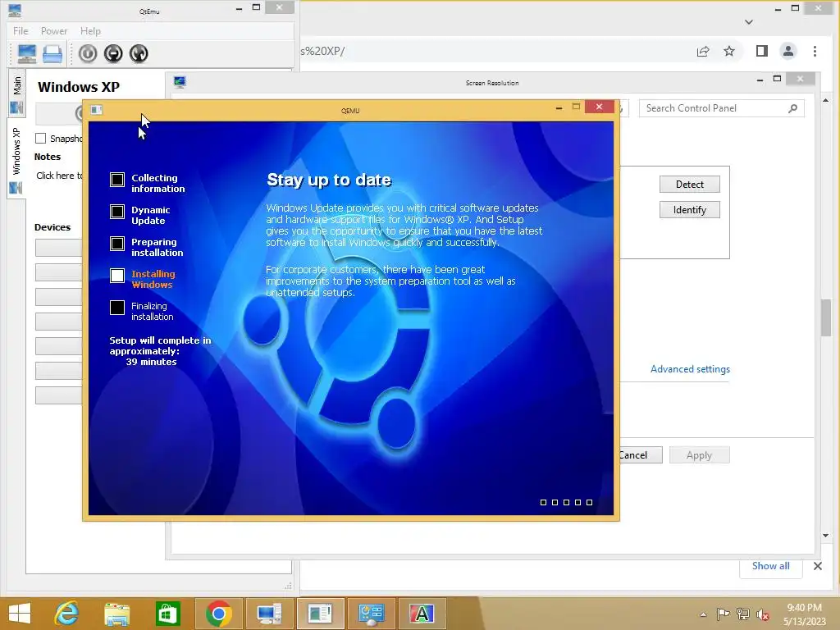Image resolution: width=840 pixels, height=630 pixels.
Task: Click the Screen Resolution scrollbar down arrow
Action: pos(825,535)
